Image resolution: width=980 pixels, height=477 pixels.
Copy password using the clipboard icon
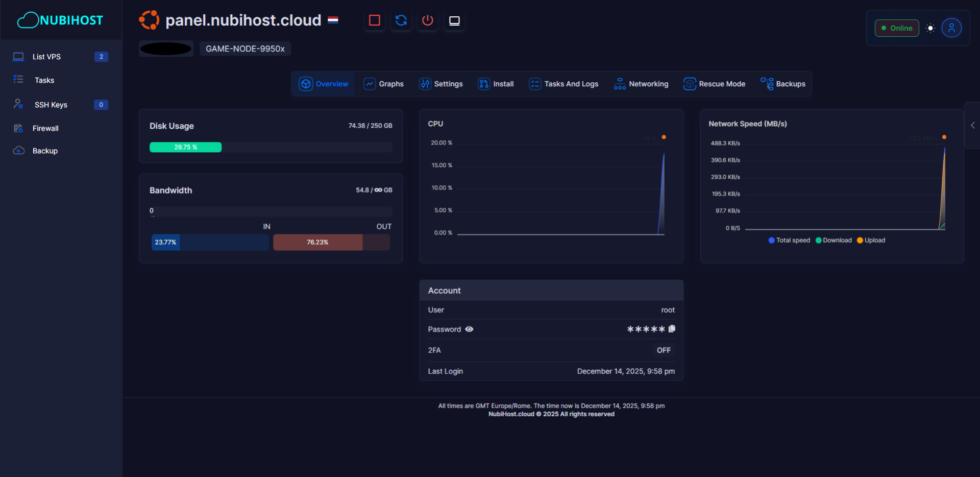tap(672, 329)
